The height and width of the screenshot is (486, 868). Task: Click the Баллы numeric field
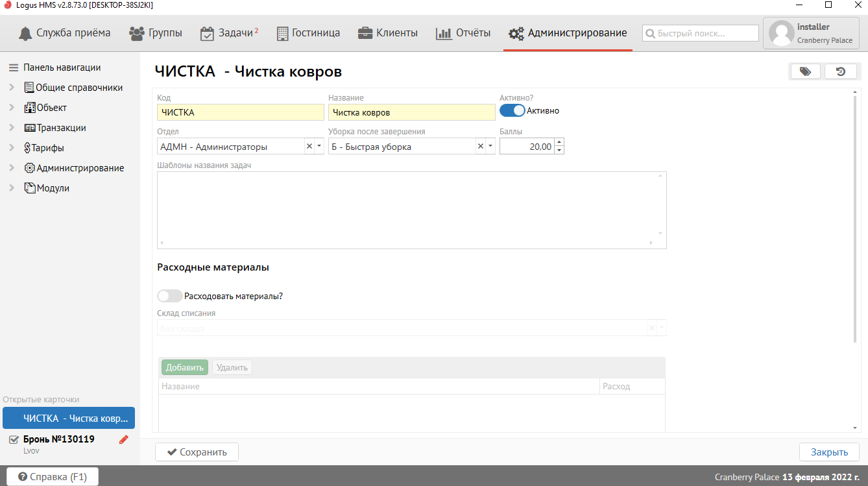(527, 147)
